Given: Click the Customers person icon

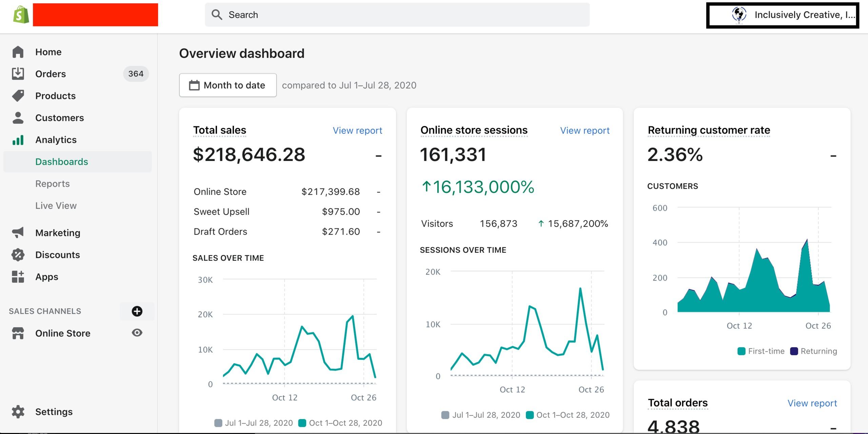Looking at the screenshot, I should [18, 118].
